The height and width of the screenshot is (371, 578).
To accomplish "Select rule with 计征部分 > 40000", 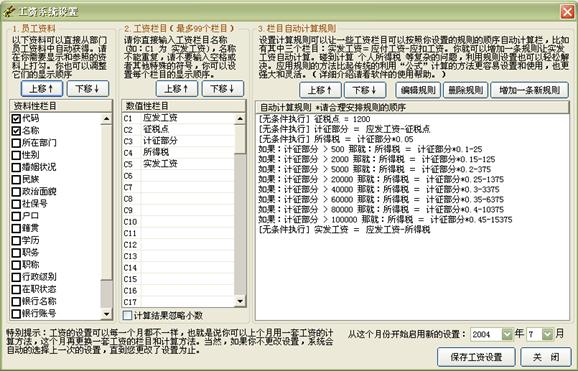I will [x=379, y=189].
